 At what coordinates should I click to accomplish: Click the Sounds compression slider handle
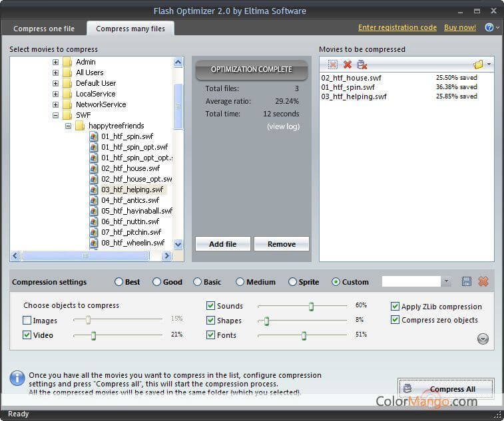pyautogui.click(x=311, y=306)
